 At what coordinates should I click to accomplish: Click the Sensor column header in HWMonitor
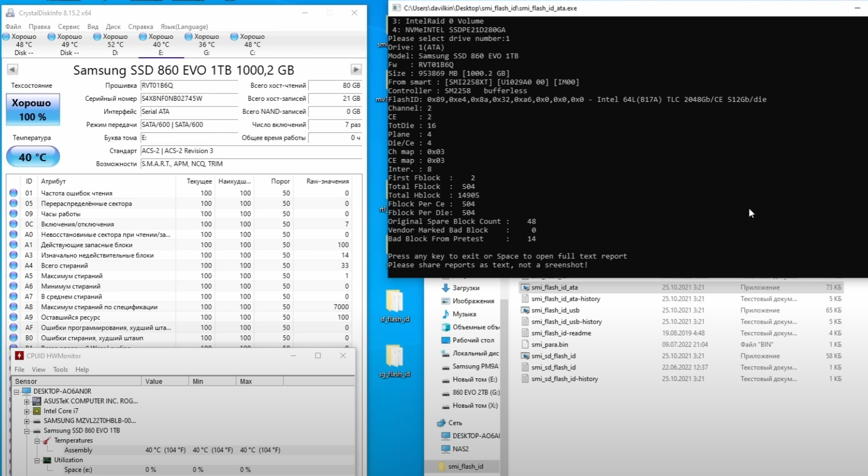click(77, 381)
